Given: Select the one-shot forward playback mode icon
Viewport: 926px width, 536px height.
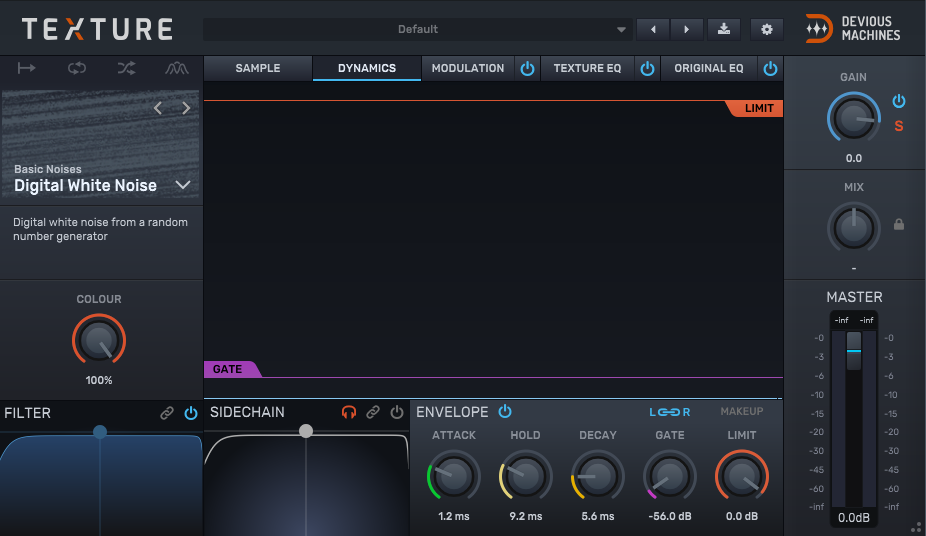Looking at the screenshot, I should click(x=26, y=68).
